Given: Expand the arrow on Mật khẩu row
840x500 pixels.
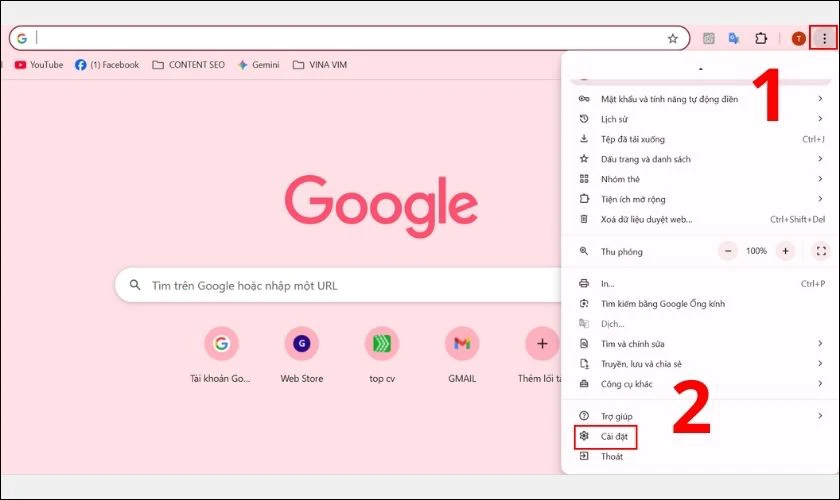Looking at the screenshot, I should 820,99.
